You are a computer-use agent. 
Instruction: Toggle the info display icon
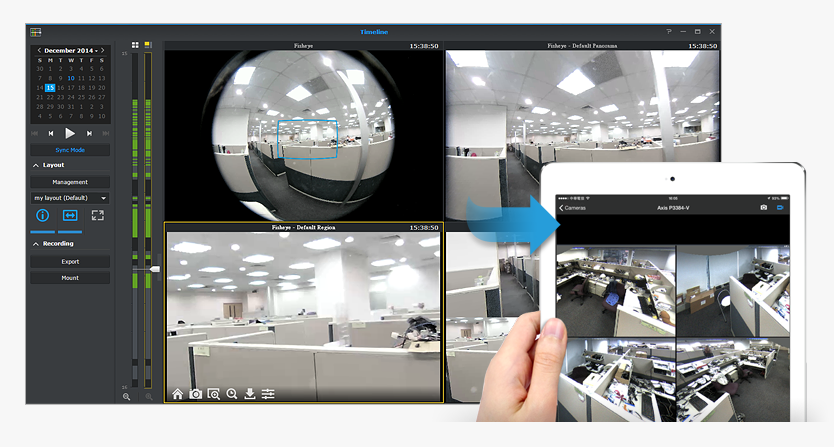43,216
